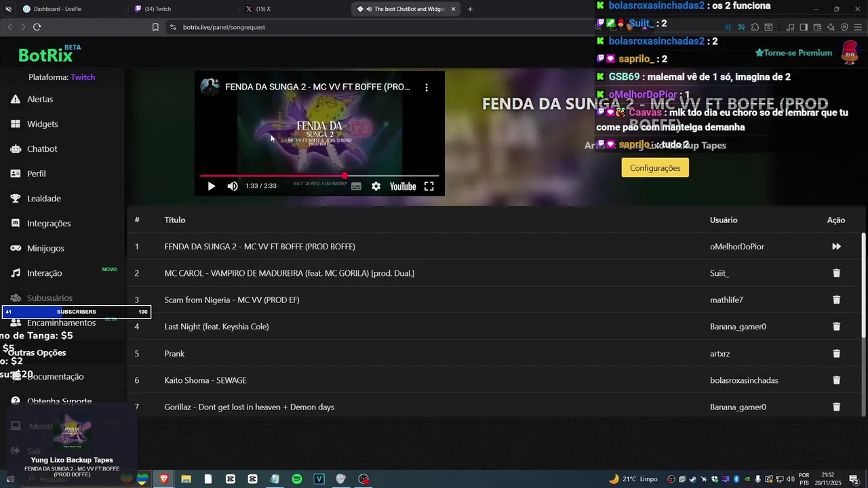This screenshot has height=488, width=868.
Task: Seek on the YouTube progress bar
Action: 319,176
